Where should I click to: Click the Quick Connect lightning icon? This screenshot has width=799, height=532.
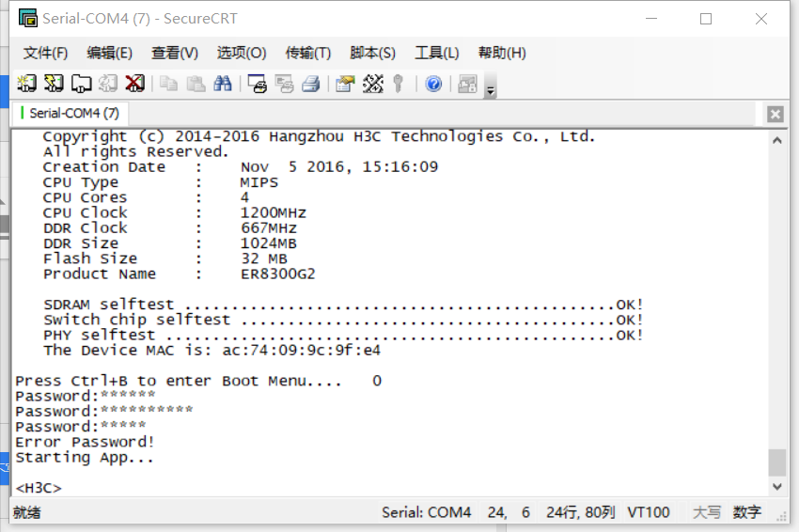(54, 83)
